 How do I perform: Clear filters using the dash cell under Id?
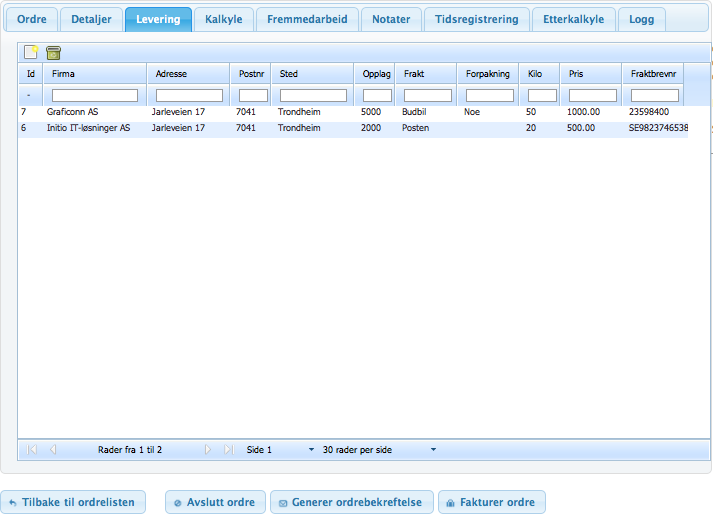(29, 95)
